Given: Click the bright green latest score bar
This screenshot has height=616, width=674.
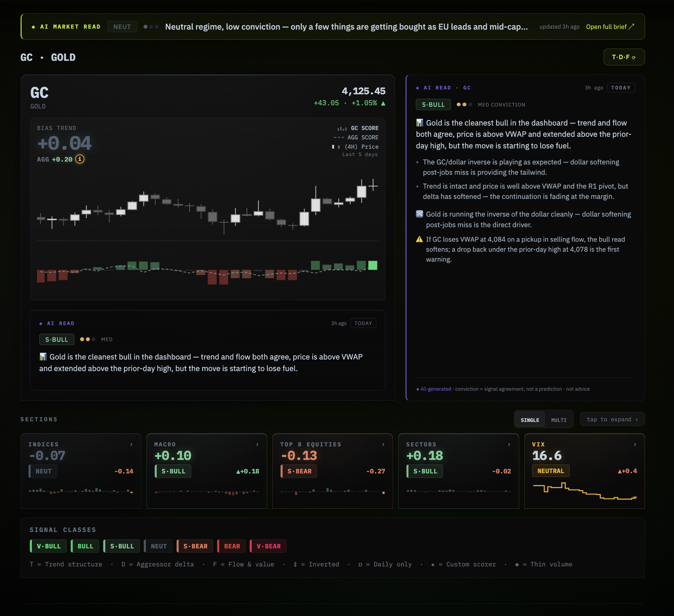Looking at the screenshot, I should [372, 266].
